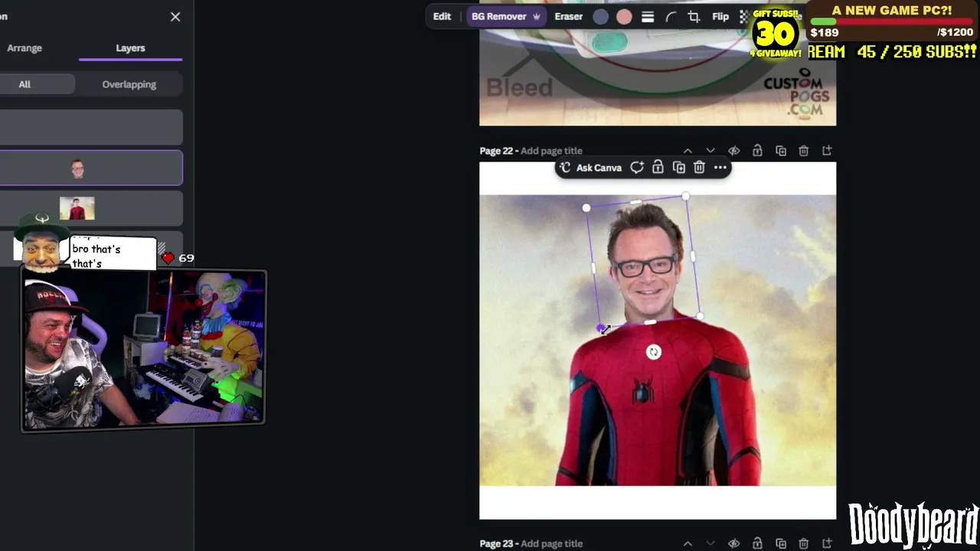This screenshot has width=980, height=551.
Task: Move Page 22 down
Action: click(710, 151)
